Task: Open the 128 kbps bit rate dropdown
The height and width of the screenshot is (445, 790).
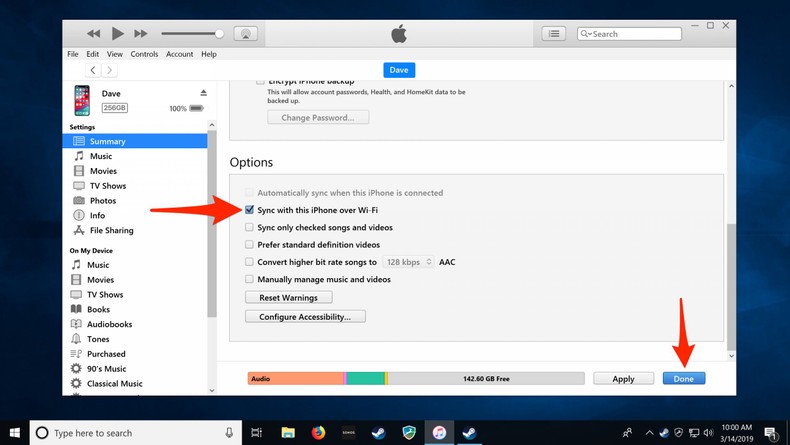Action: pyautogui.click(x=408, y=262)
